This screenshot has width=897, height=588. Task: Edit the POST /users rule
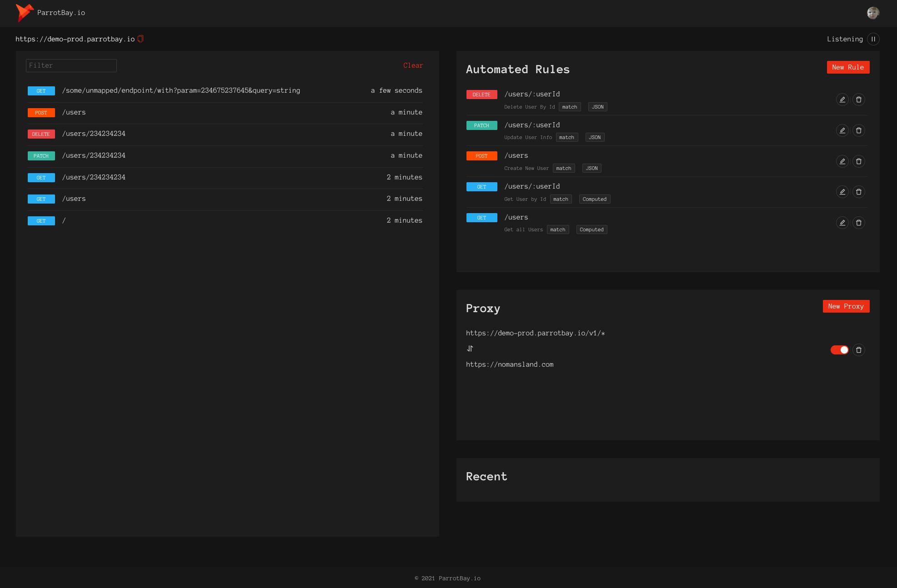pos(842,161)
